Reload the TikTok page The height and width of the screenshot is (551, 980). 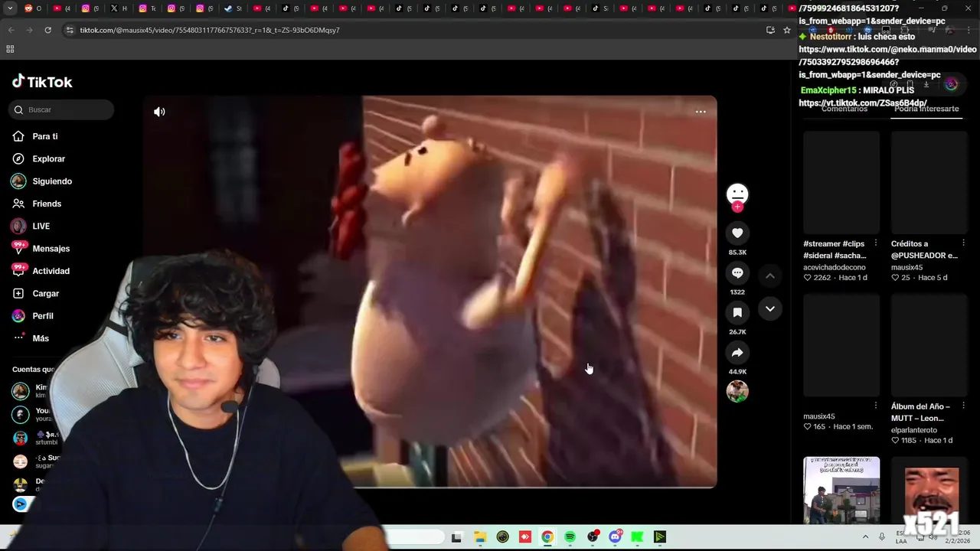[47, 30]
